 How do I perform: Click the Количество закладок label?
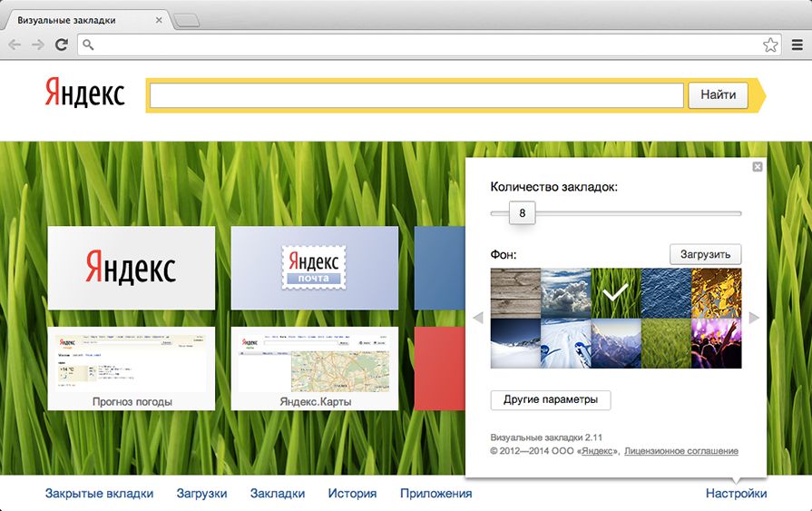point(554,187)
